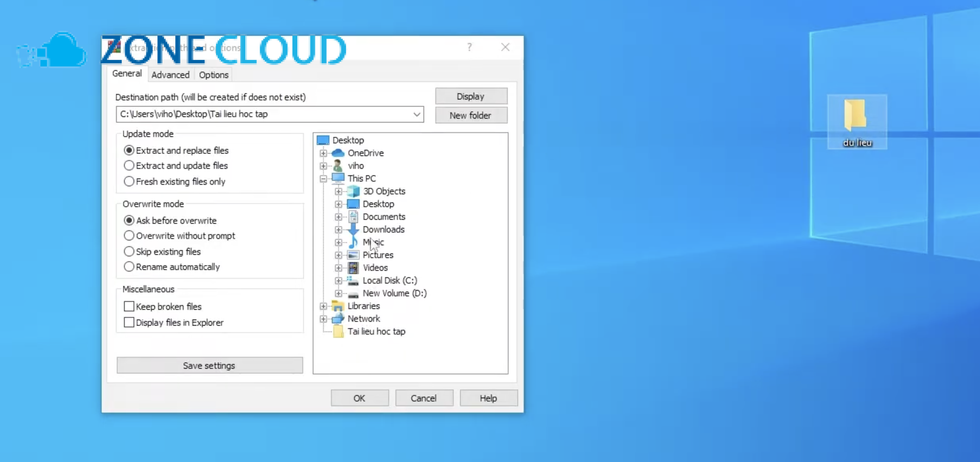Screen dimensions: 980x462
Task: Click the Cancel button
Action: 424,398
